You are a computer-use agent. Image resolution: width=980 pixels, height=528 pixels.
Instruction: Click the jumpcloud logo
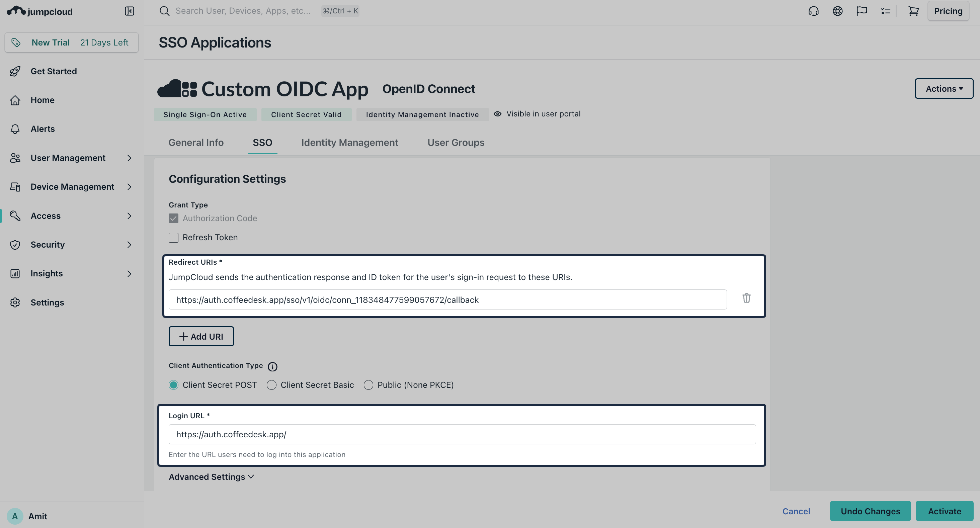click(39, 11)
